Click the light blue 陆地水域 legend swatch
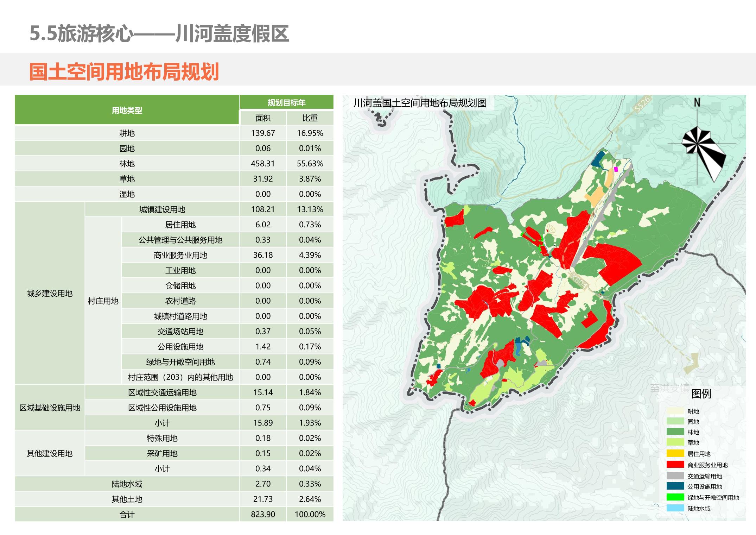Image resolution: width=756 pixels, height=535 pixels. [675, 508]
